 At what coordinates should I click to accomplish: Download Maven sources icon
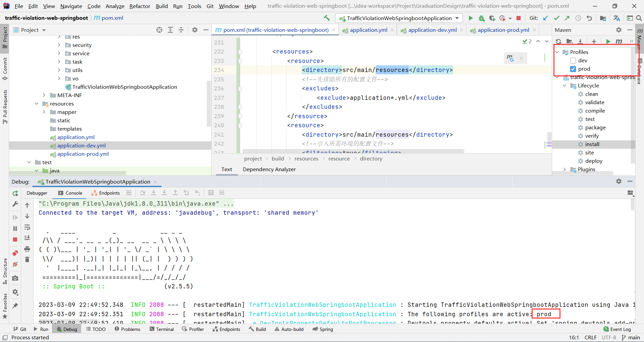[580, 42]
